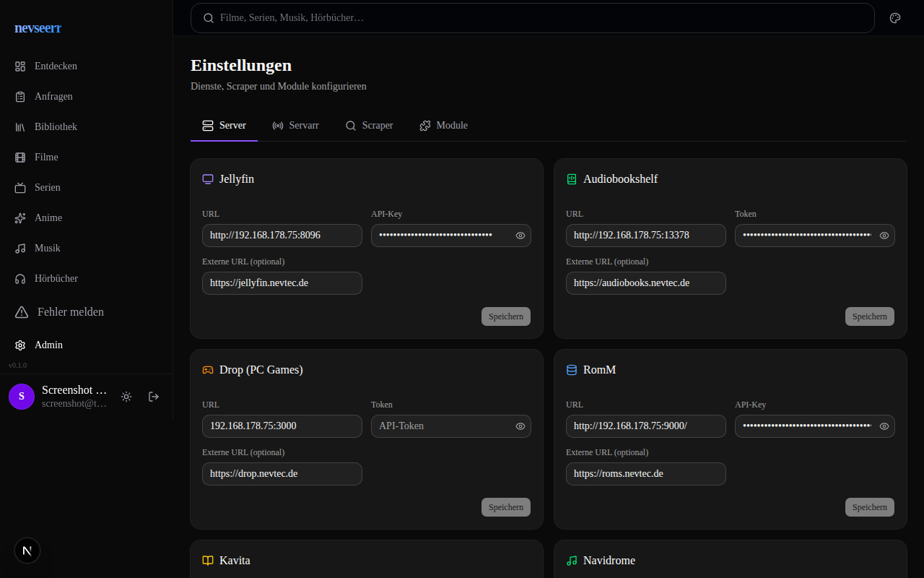924x578 pixels.
Task: Click the RomM URL input field
Action: [x=646, y=426]
